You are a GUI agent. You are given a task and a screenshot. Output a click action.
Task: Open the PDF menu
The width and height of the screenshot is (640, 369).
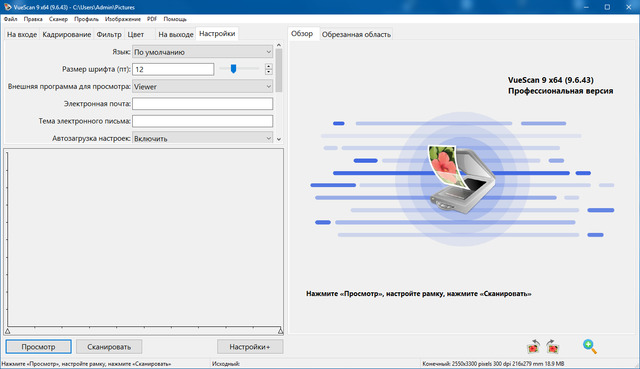[152, 19]
